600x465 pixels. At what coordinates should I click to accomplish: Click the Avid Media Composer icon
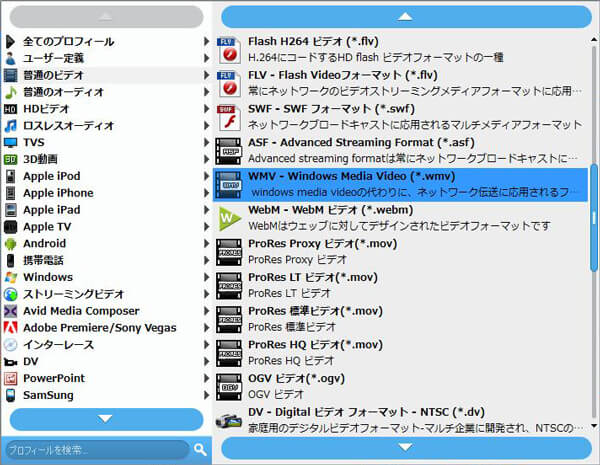coord(10,311)
